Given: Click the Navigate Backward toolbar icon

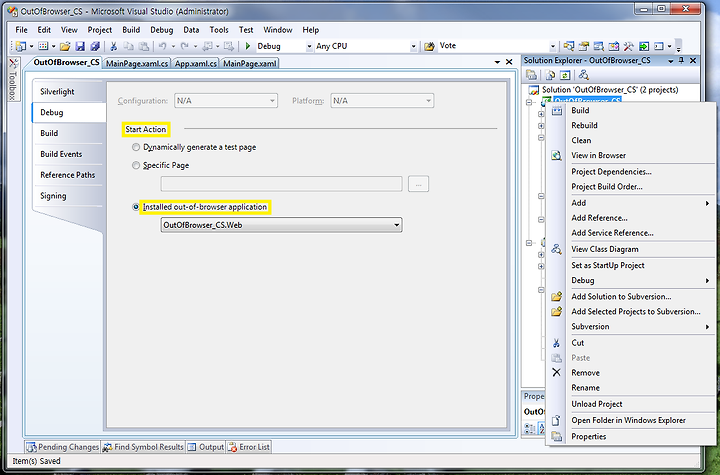Looking at the screenshot, I should [x=208, y=46].
